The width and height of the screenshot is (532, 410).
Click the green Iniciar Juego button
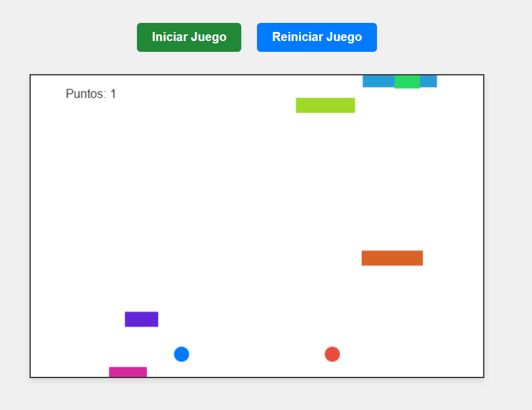[x=189, y=37]
